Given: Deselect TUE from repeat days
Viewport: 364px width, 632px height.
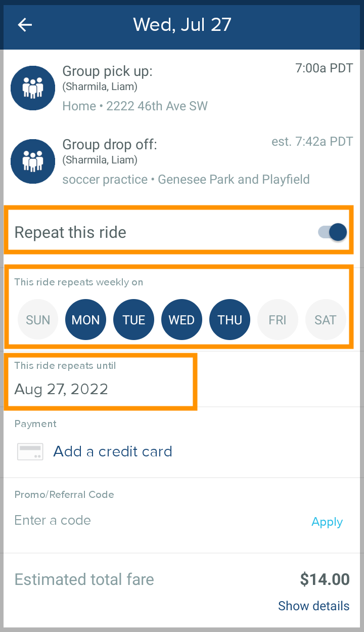Looking at the screenshot, I should tap(134, 320).
